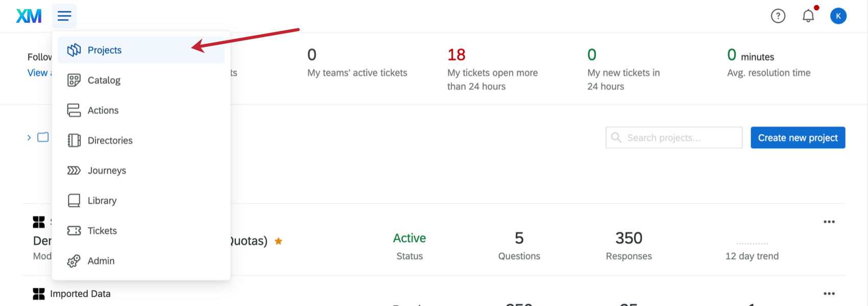Click the Search projects field
The height and width of the screenshot is (306, 868).
(x=674, y=138)
